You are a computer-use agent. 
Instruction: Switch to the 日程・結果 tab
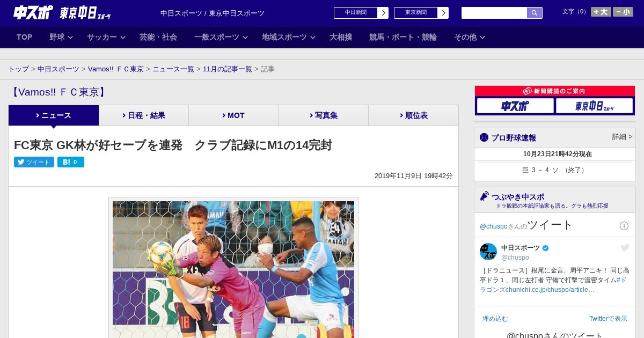tap(144, 115)
